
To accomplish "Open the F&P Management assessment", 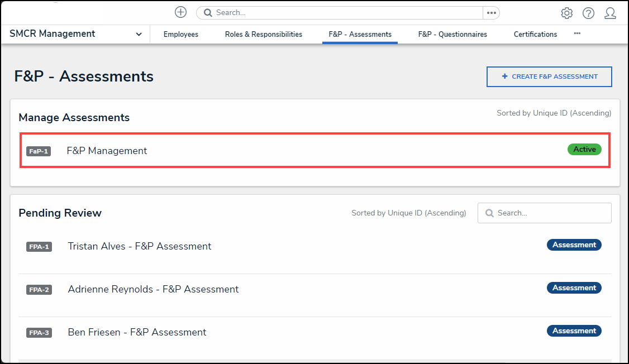I will pos(107,151).
